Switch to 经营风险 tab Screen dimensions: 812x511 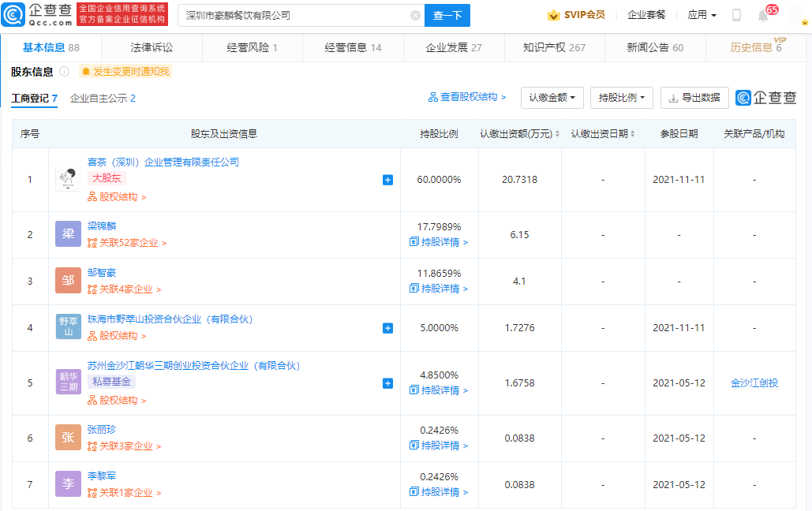pyautogui.click(x=253, y=47)
